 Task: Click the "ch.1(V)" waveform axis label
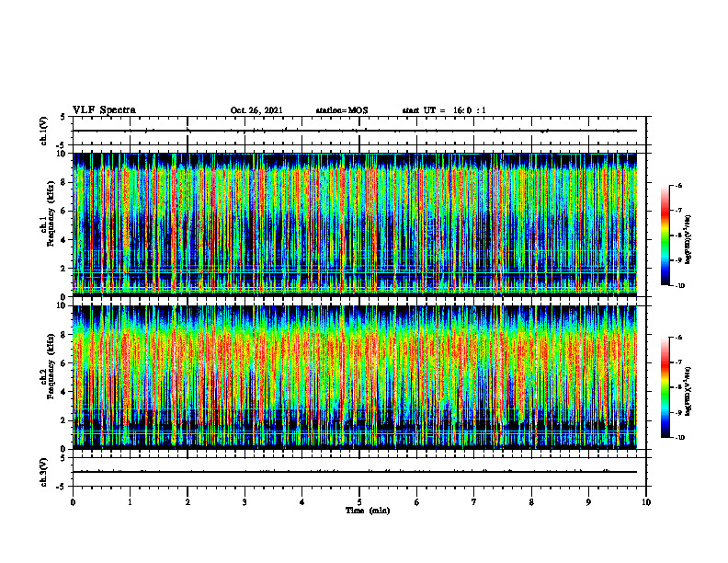pyautogui.click(x=44, y=131)
